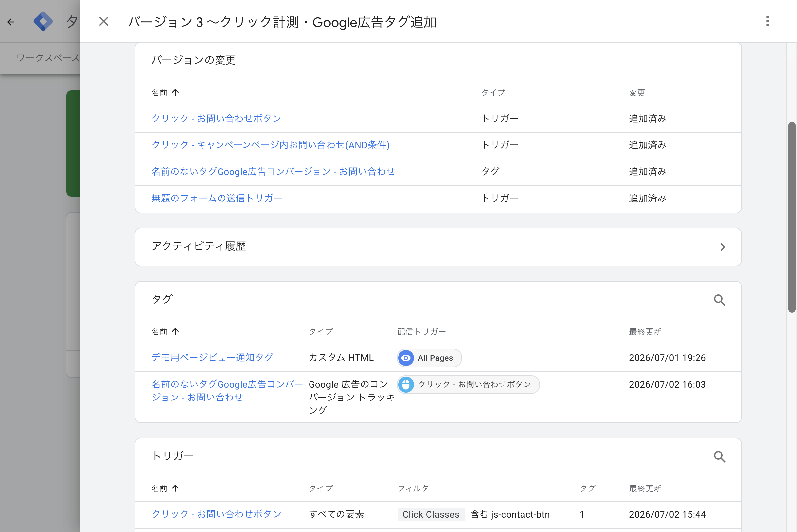This screenshot has width=797, height=532.
Task: Click the タイプ column header in version changes
Action: click(x=493, y=93)
